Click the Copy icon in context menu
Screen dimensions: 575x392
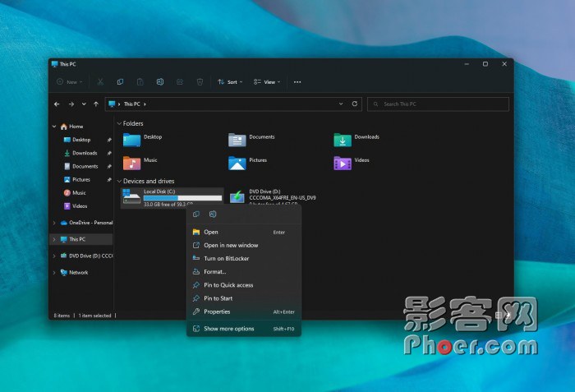(196, 214)
